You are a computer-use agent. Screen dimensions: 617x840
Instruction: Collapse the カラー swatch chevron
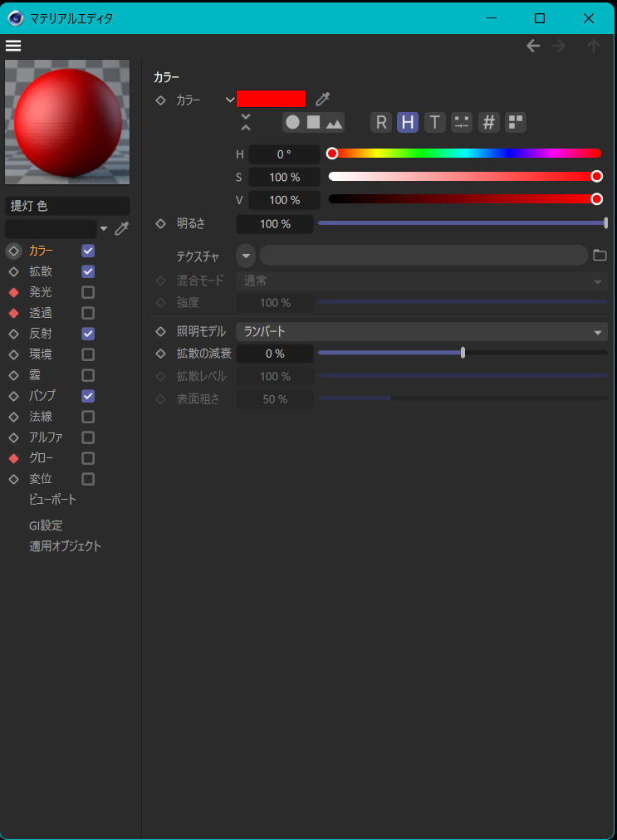pyautogui.click(x=230, y=100)
